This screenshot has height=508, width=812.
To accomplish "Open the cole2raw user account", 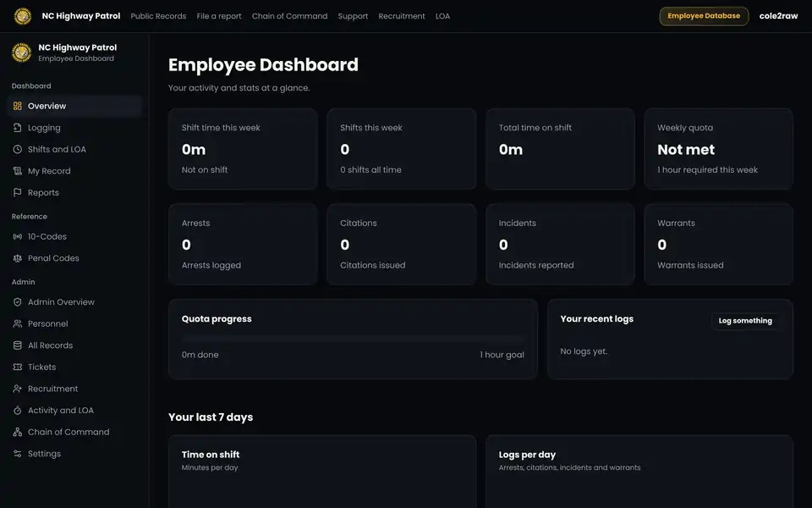I will click(x=778, y=16).
